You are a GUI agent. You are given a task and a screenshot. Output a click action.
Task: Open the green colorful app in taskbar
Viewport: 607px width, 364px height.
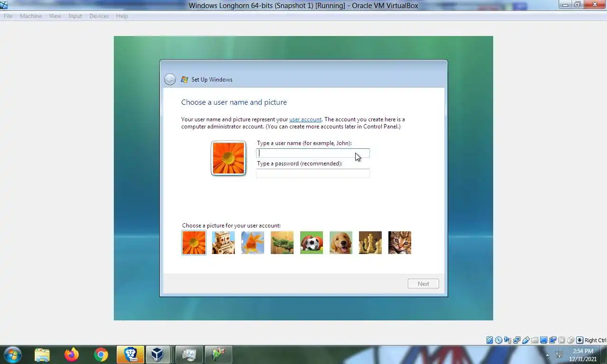[219, 355]
